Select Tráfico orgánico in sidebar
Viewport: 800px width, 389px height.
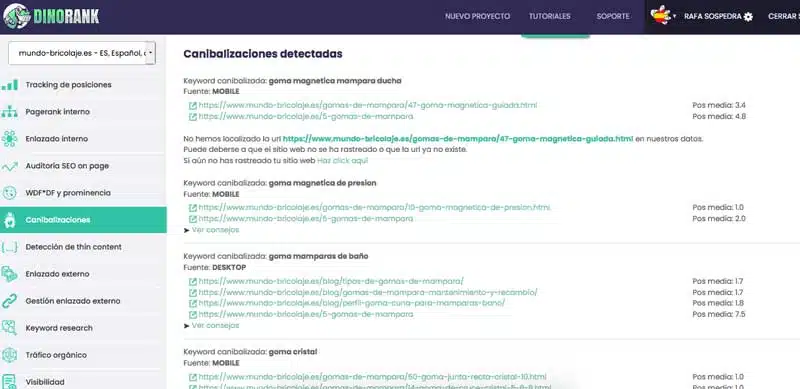click(x=56, y=355)
